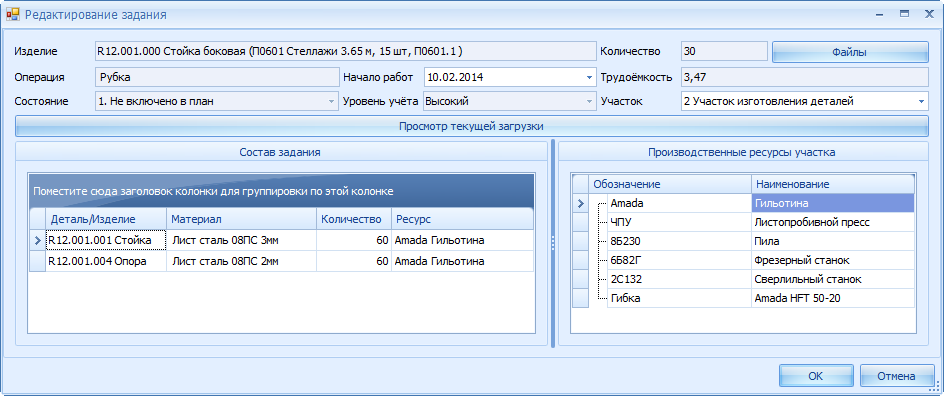Select the ЧПУ resource tree row
The image size is (944, 396).
pos(679,222)
